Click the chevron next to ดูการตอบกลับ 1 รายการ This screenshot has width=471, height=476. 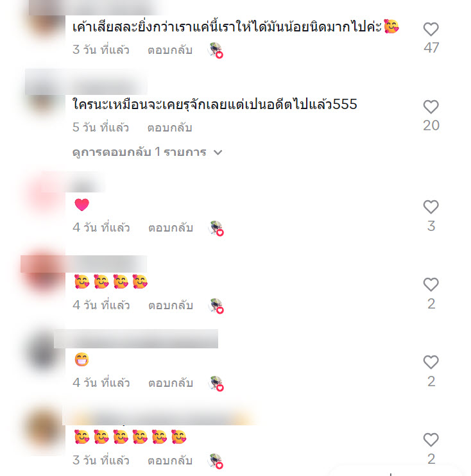pos(218,153)
